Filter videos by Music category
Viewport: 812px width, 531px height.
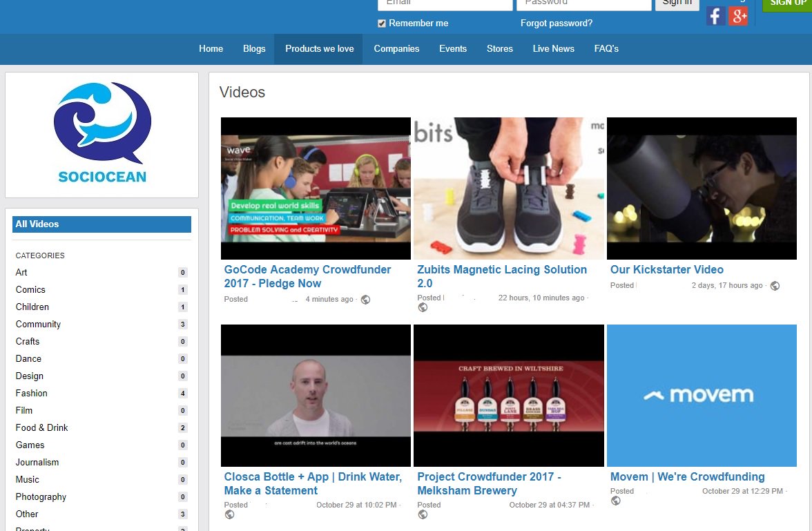28,480
